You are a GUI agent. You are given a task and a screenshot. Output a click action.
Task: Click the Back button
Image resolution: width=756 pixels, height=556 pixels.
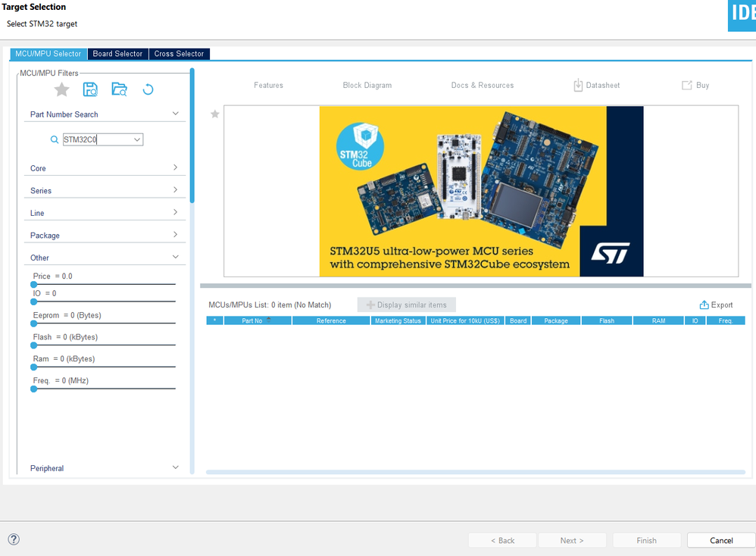[502, 541]
